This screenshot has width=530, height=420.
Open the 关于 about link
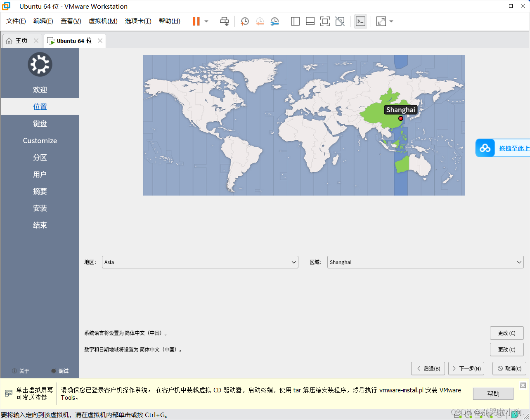(x=21, y=371)
